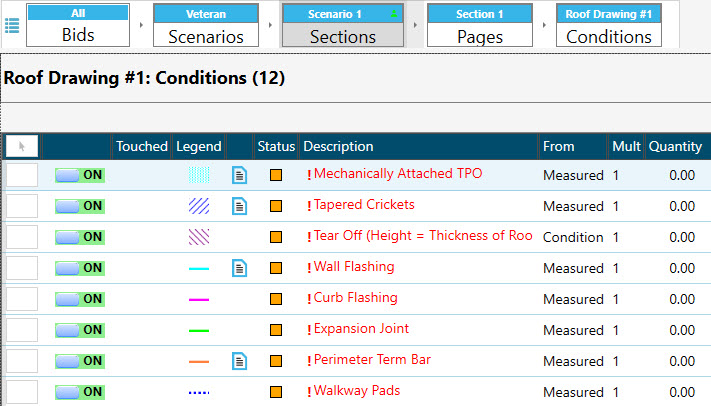Screen dimensions: 711x406
Task: Click the document icon on Wall Flashing row
Action: (x=239, y=268)
